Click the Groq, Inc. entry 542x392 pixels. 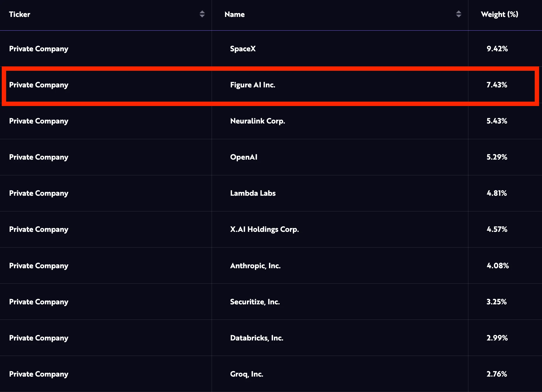(247, 374)
